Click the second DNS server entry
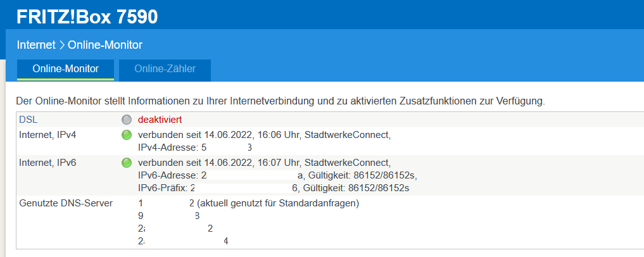This screenshot has height=257, width=644. (169, 215)
